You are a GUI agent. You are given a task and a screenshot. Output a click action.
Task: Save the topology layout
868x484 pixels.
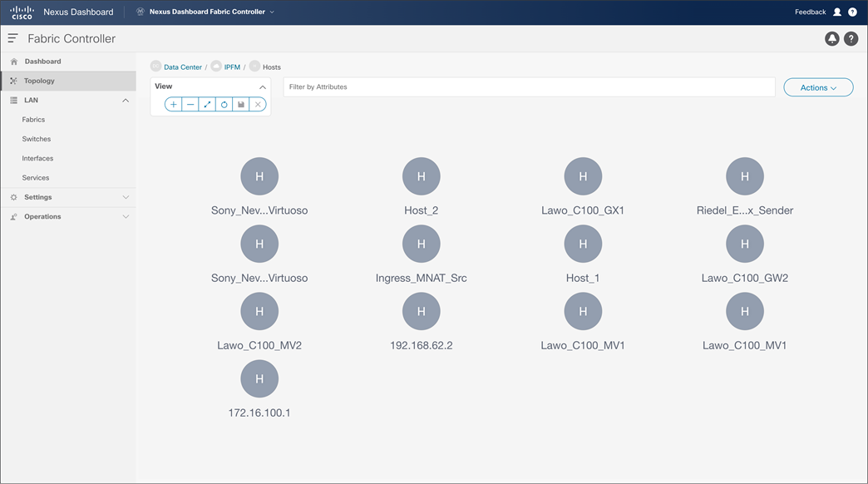tap(241, 104)
